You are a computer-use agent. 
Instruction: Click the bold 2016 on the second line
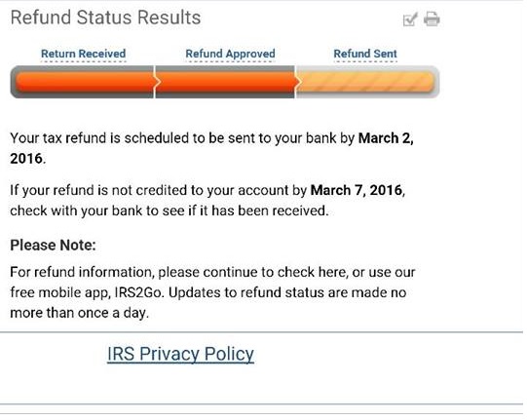click(26, 159)
